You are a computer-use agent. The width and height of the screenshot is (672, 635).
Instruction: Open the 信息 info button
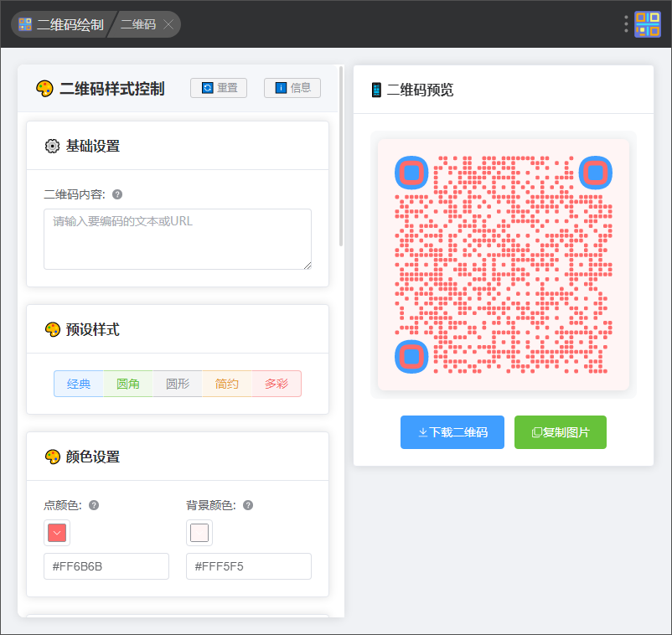pyautogui.click(x=292, y=88)
